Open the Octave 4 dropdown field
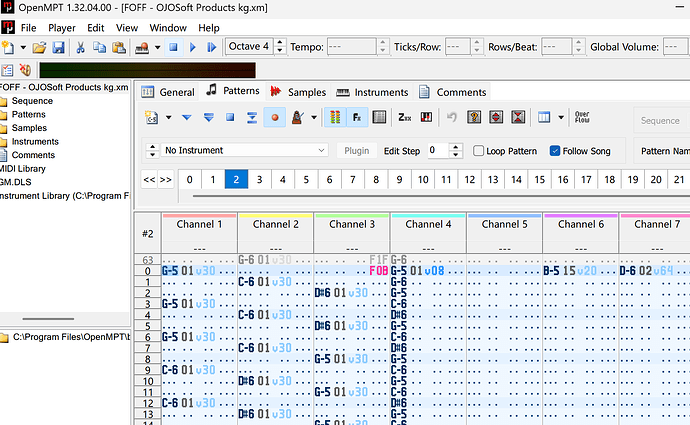The image size is (690, 425). tap(250, 46)
